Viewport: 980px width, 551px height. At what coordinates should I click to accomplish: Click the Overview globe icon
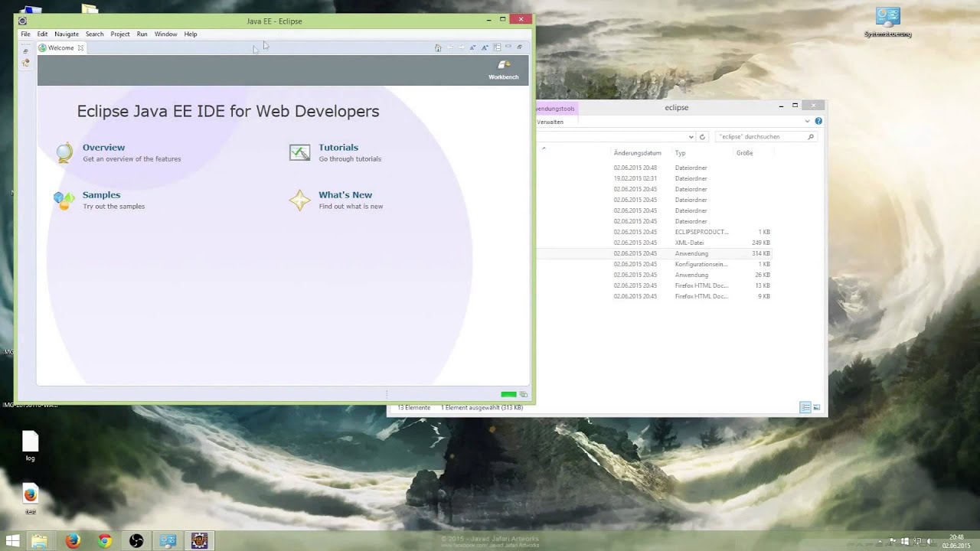click(x=64, y=152)
